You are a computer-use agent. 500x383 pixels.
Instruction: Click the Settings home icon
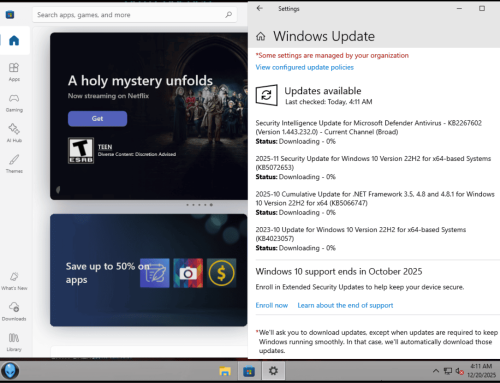(x=261, y=36)
